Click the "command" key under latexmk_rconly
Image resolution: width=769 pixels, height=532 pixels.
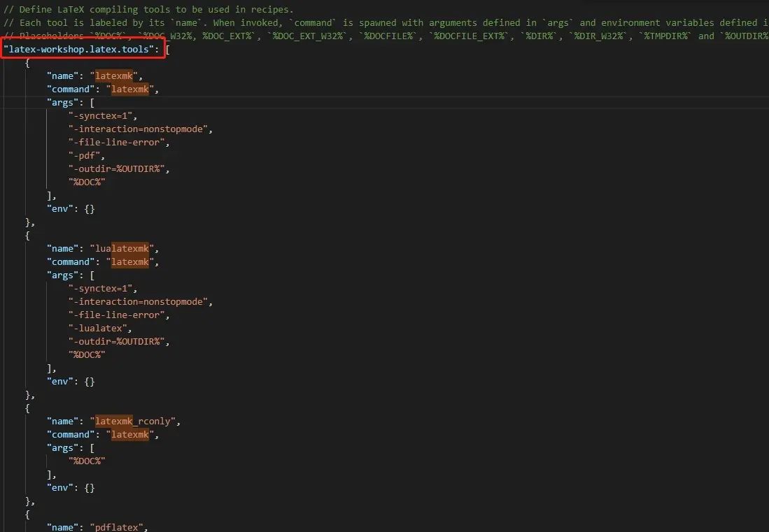71,434
